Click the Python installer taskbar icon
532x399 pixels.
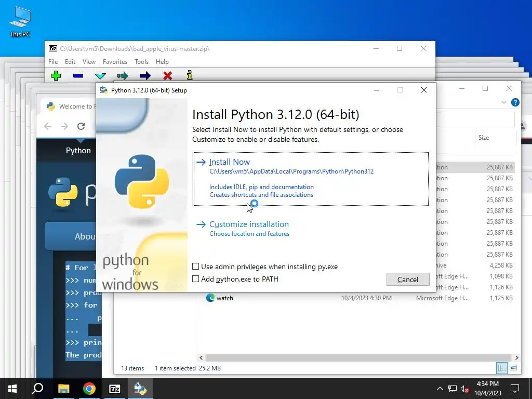140,389
